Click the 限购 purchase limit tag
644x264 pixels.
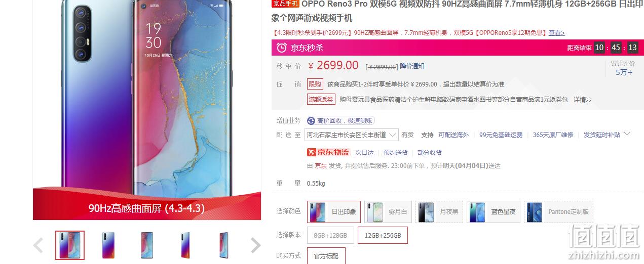(315, 84)
